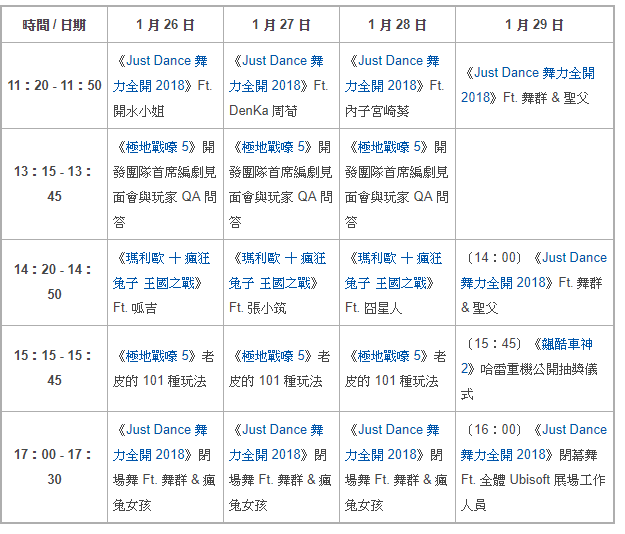Open the 瑪利歐＋瘋狂兔子 link featuring 張小筑

click(x=277, y=271)
